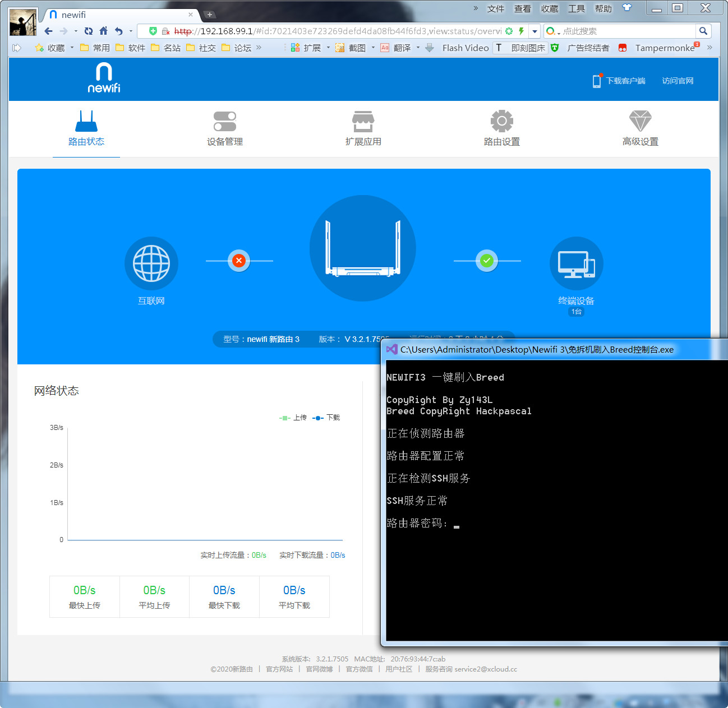Click the green shield security icon
Viewport: 728px width, 708px height.
153,31
